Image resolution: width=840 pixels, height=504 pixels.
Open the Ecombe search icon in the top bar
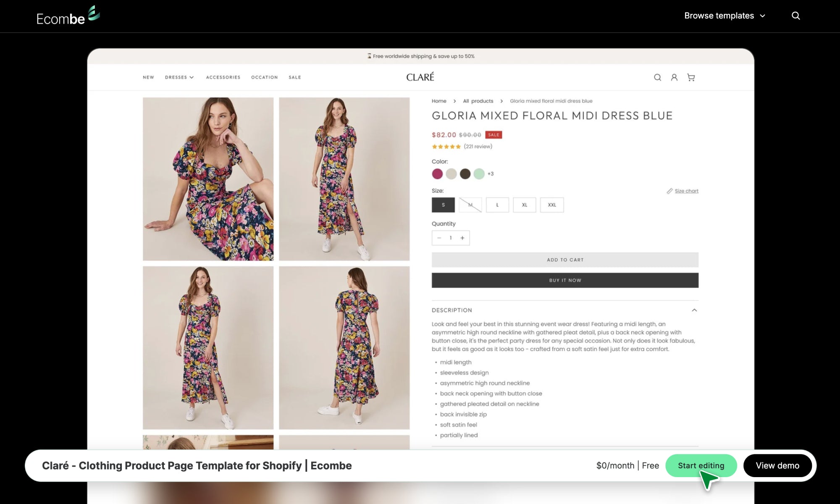(x=795, y=16)
